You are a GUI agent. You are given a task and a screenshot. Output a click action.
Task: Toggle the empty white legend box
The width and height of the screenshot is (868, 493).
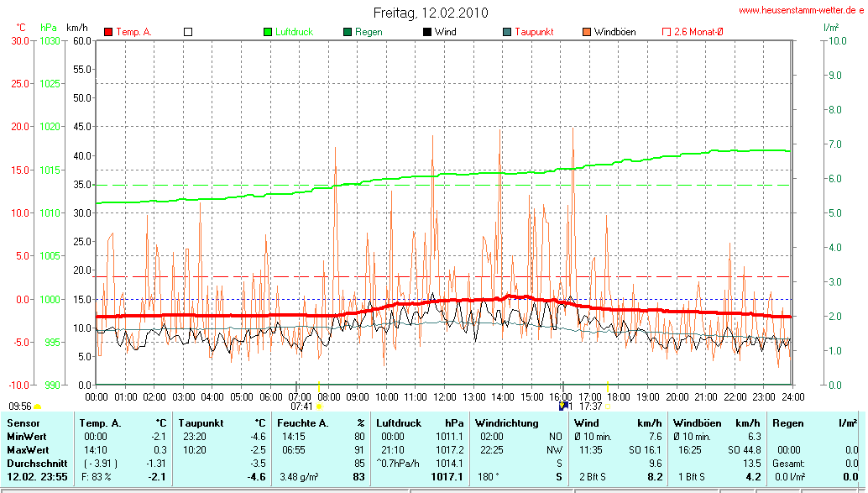point(188,32)
